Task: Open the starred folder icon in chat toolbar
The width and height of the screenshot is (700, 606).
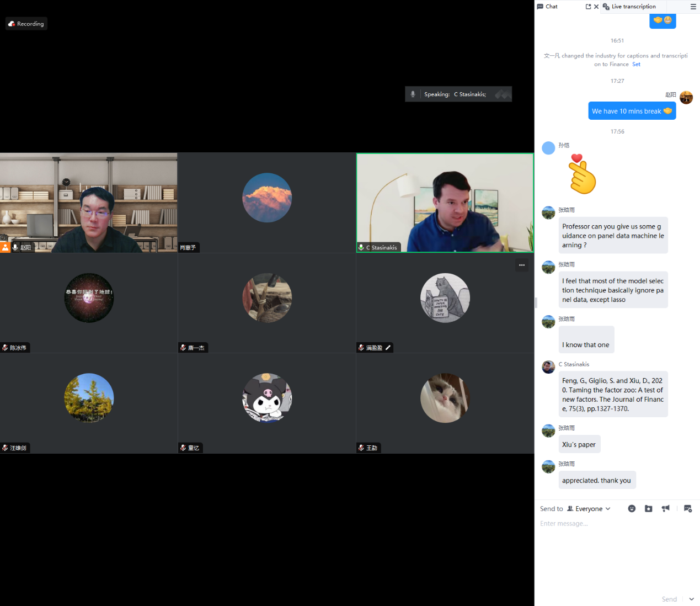Action: tap(649, 508)
